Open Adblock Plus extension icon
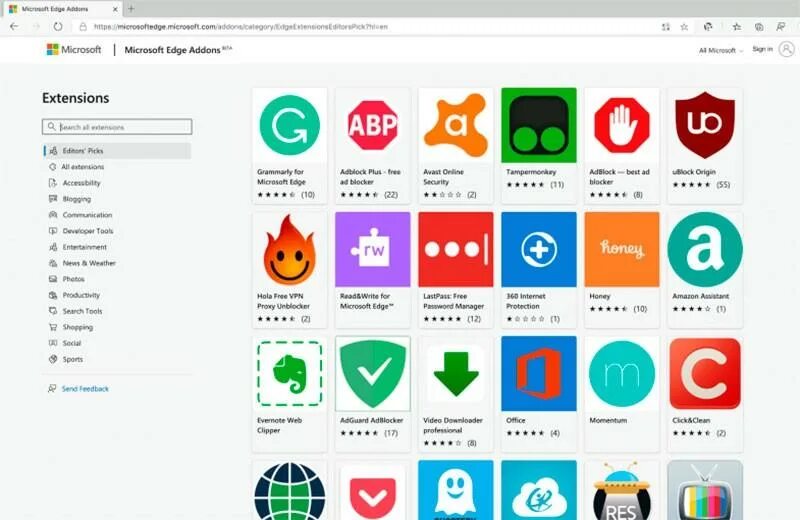Image resolution: width=800 pixels, height=520 pixels. [x=372, y=126]
